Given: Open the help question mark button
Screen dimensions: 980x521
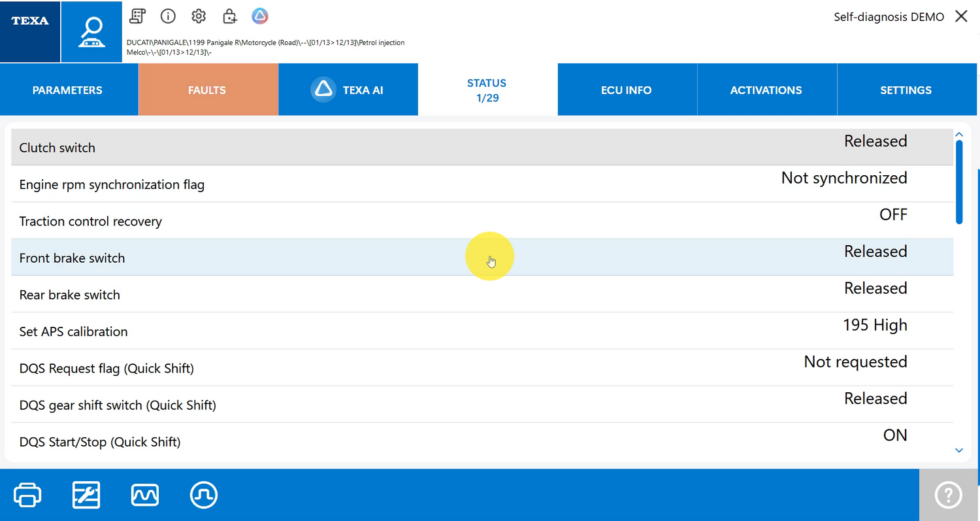Looking at the screenshot, I should [x=949, y=495].
